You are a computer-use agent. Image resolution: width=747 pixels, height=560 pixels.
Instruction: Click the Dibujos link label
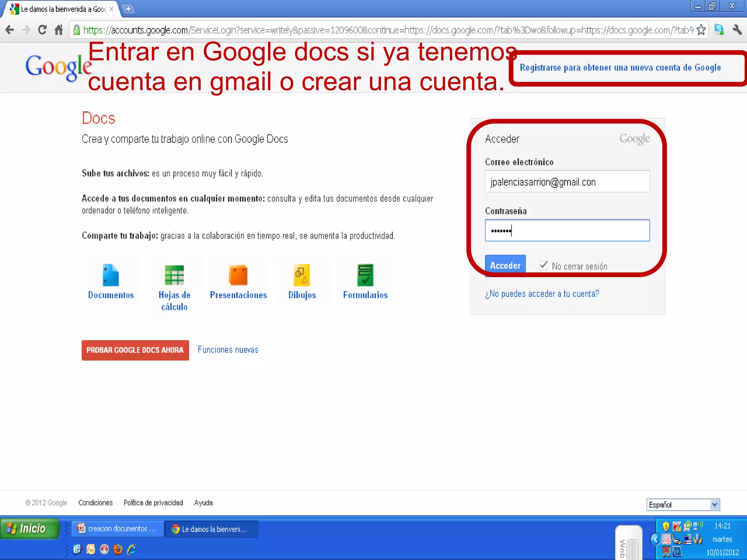click(302, 295)
